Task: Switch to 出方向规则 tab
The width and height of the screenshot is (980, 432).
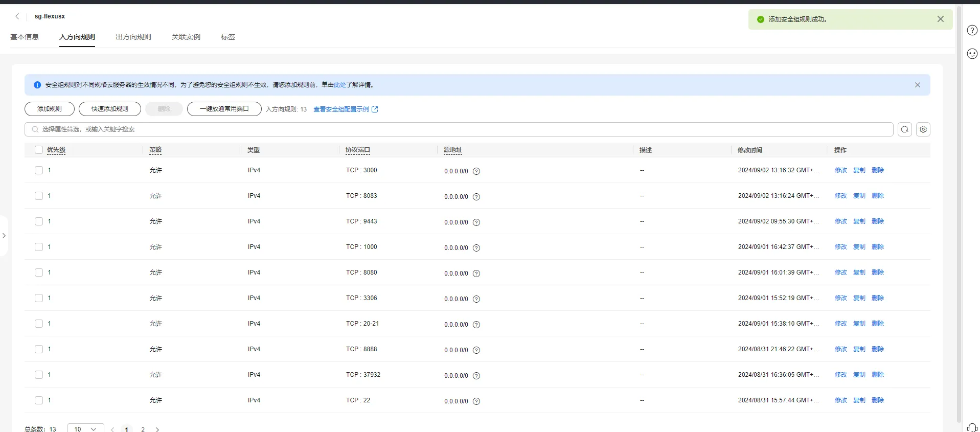Action: click(x=133, y=37)
